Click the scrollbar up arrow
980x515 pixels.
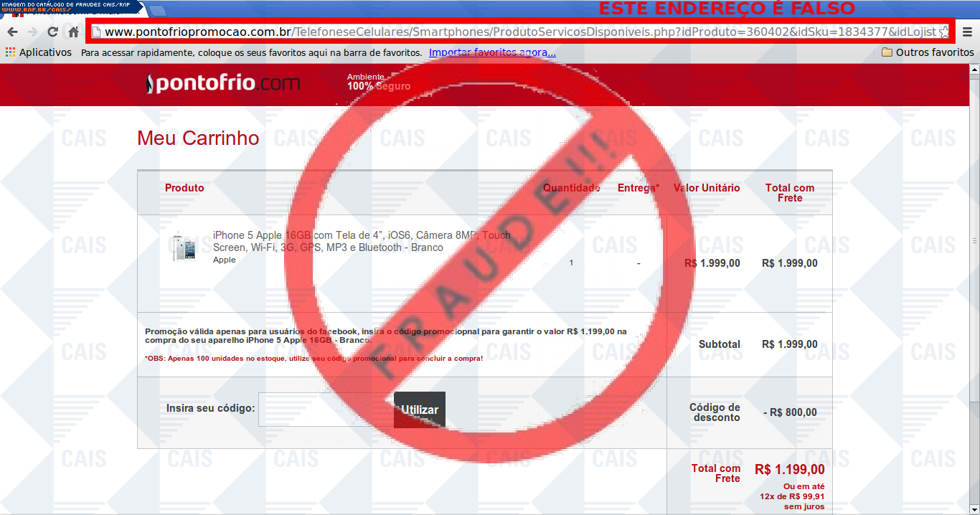[x=974, y=70]
